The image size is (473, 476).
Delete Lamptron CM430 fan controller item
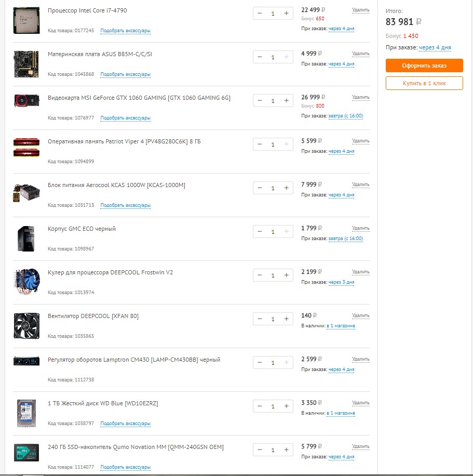360,359
